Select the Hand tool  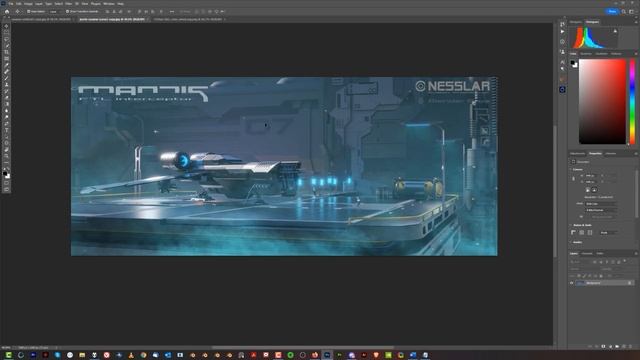(x=7, y=150)
